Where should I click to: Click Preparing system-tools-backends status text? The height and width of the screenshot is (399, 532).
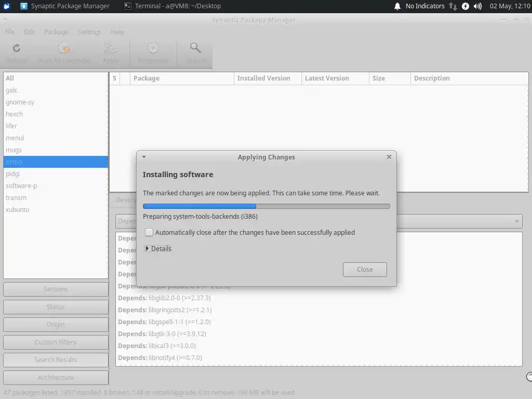pos(200,217)
